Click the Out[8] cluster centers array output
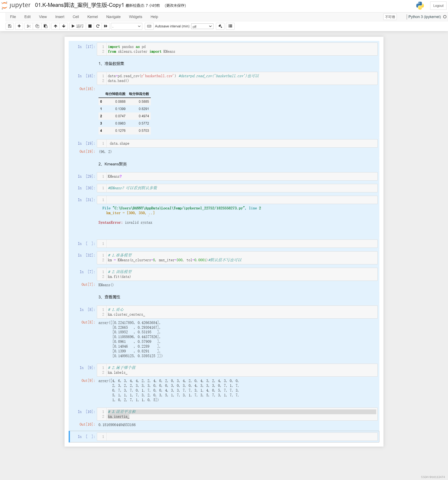448x480 pixels. [130, 339]
